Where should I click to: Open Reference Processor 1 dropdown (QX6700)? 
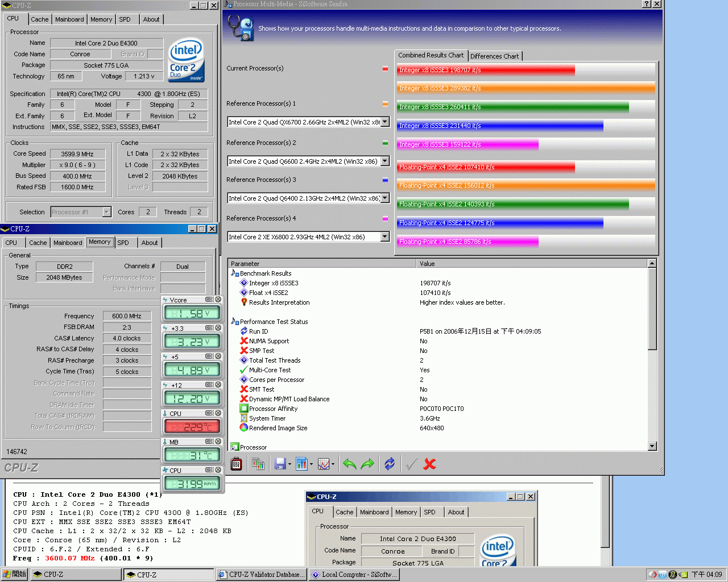tap(385, 122)
